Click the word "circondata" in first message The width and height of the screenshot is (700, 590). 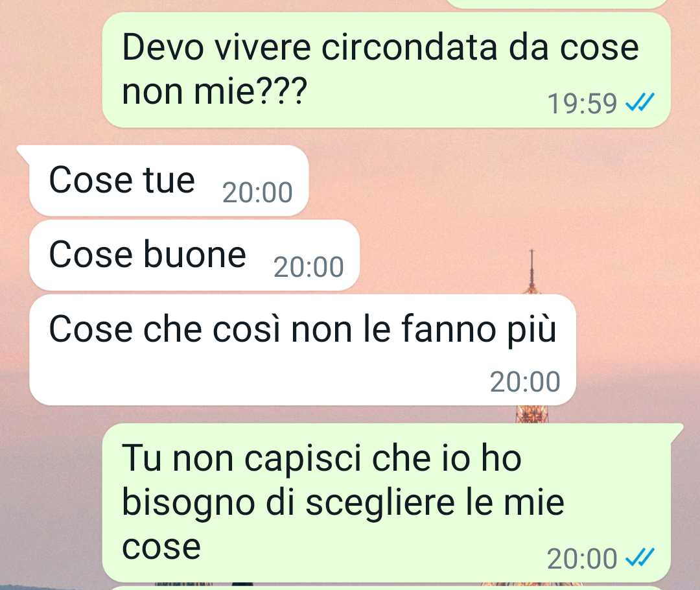point(409,47)
